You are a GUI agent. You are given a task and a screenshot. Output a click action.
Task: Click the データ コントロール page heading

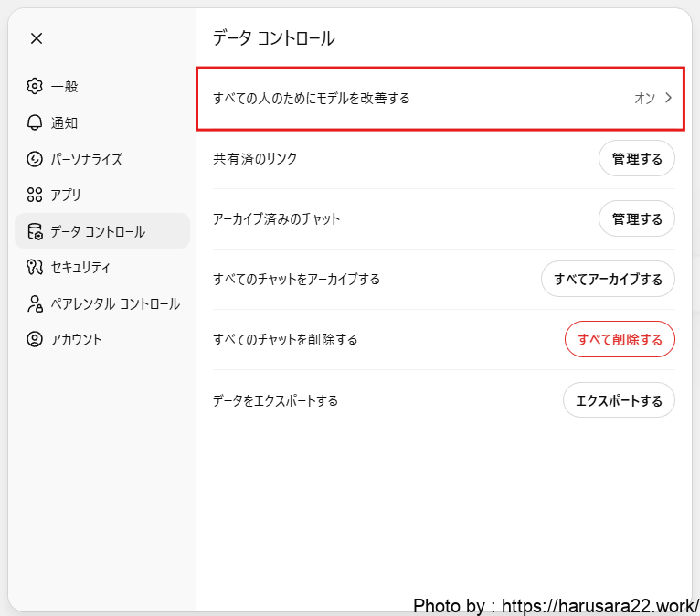[x=273, y=38]
